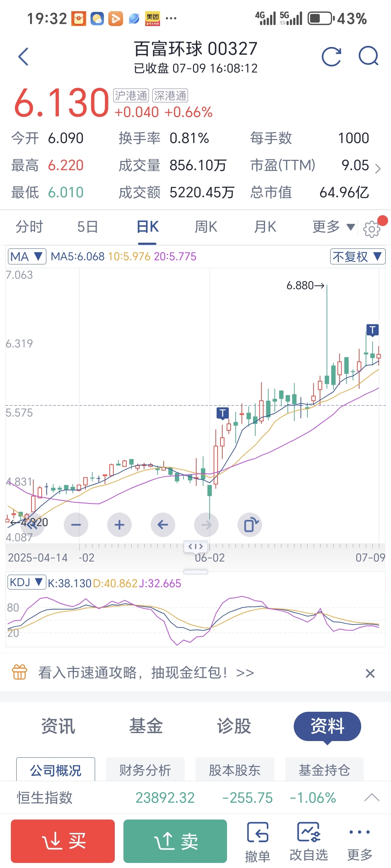Image resolution: width=391 pixels, height=868 pixels.
Task: Open the 诊股 diagnosis tab
Action: click(x=234, y=726)
